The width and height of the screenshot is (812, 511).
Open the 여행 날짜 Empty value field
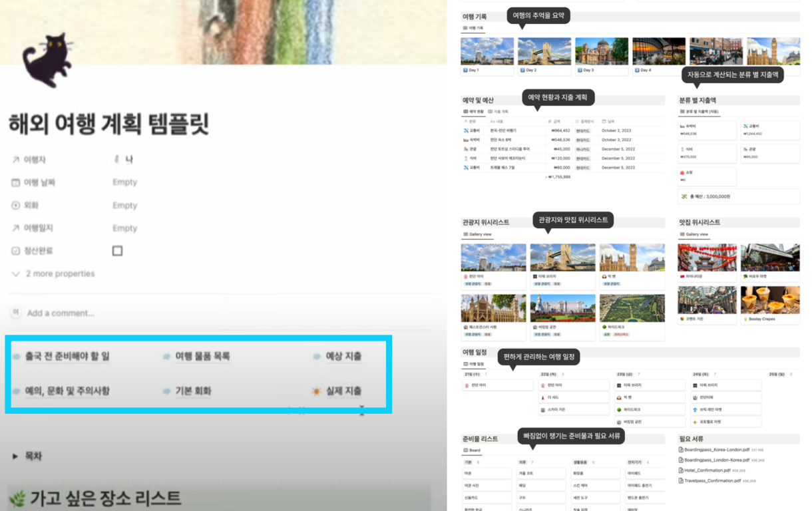coord(124,182)
